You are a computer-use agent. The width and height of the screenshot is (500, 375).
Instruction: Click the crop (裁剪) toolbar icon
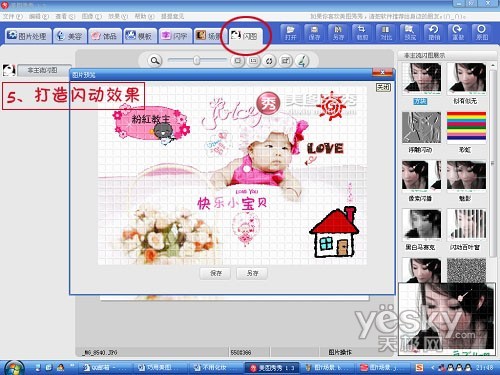(x=362, y=32)
